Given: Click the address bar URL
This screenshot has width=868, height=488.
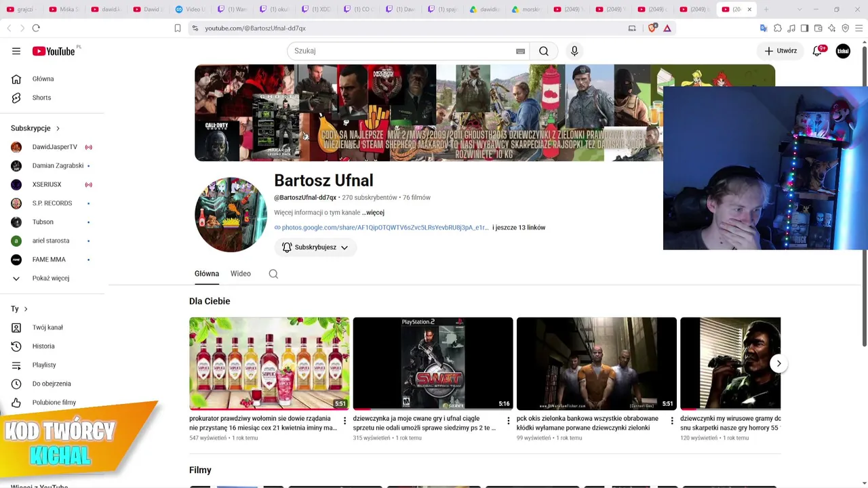Looking at the screenshot, I should (255, 28).
